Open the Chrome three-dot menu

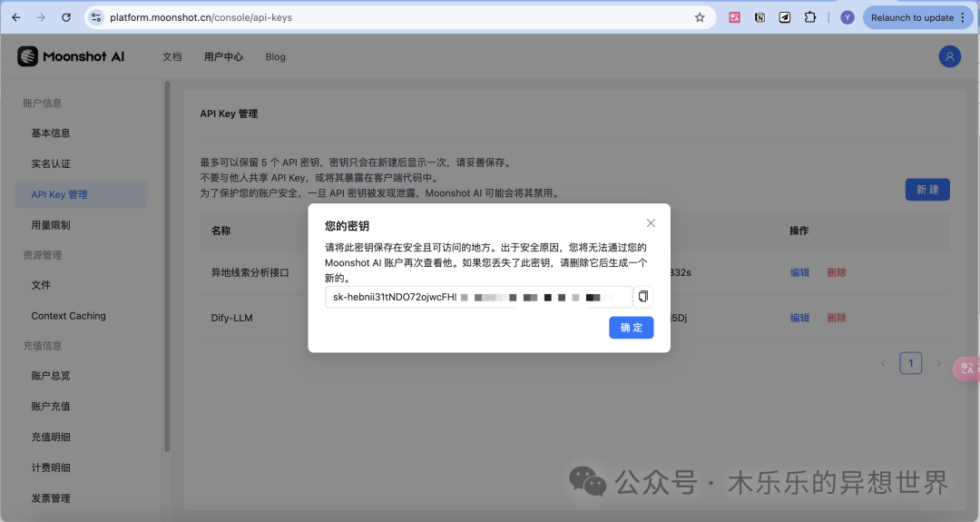pyautogui.click(x=963, y=17)
